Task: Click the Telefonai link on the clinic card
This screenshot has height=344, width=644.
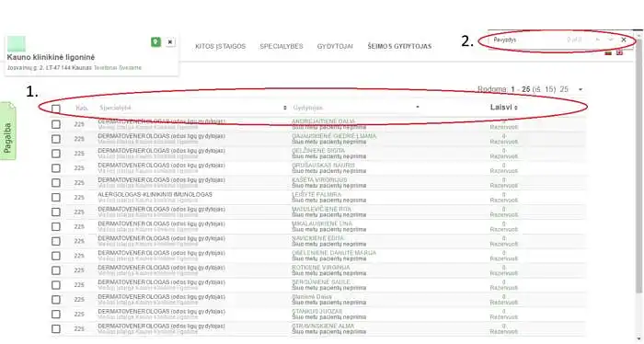Action: click(106, 68)
